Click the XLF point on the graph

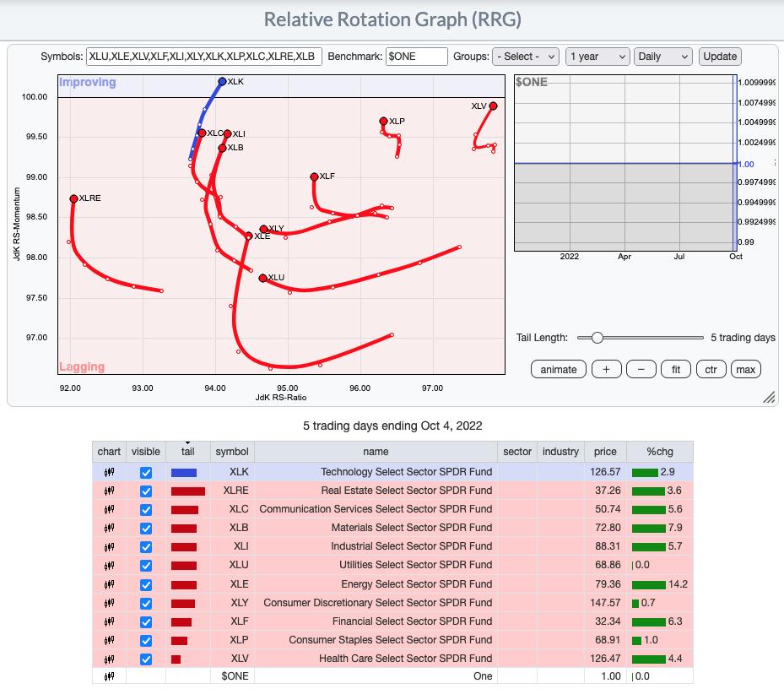pyautogui.click(x=314, y=176)
